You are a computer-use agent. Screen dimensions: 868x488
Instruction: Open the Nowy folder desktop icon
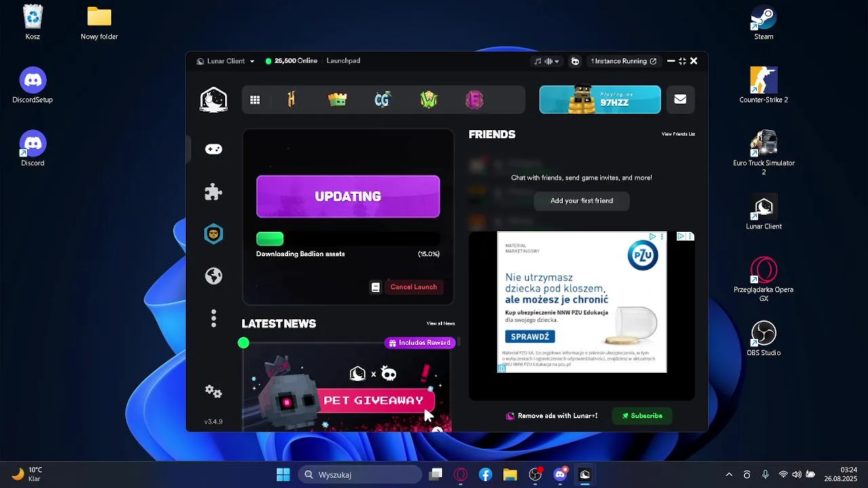tap(99, 22)
